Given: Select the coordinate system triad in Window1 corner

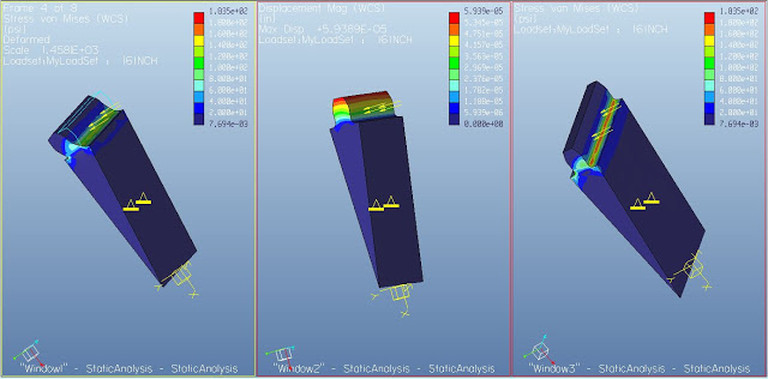Looking at the screenshot, I should tap(29, 353).
